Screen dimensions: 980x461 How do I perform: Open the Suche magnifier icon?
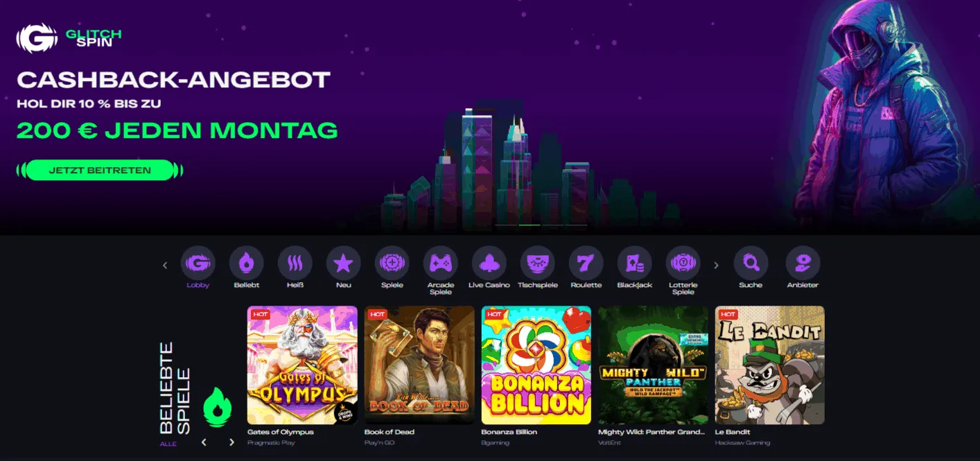pos(751,263)
